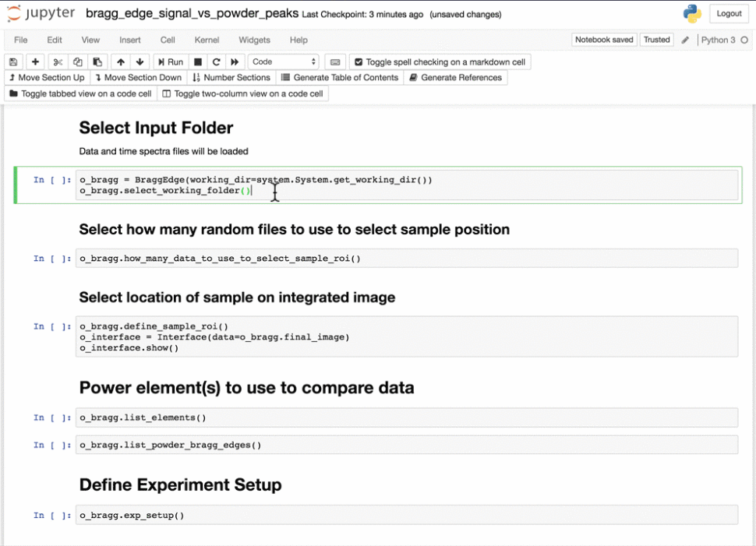The image size is (756, 546).
Task: Toggle spell checking on a markdown cell
Action: 440,62
